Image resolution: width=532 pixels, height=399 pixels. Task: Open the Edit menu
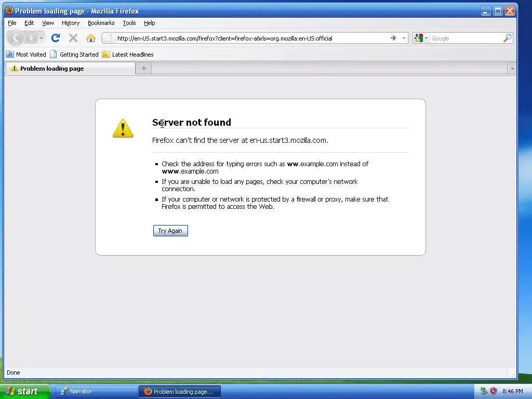(x=29, y=23)
